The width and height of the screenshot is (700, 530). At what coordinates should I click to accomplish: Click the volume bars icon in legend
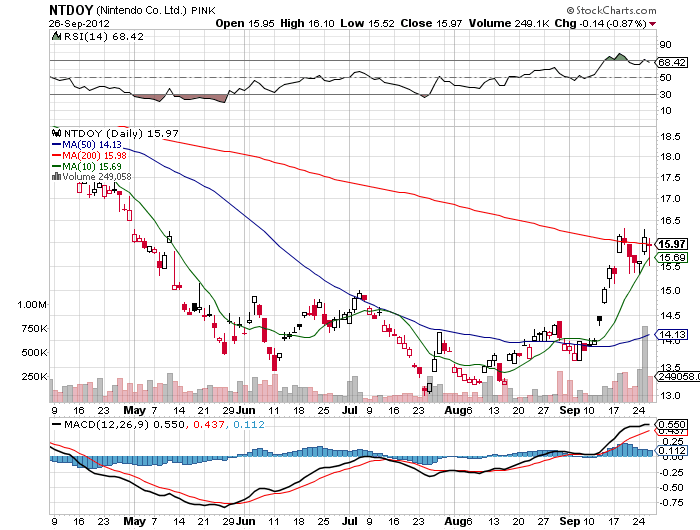pyautogui.click(x=56, y=176)
